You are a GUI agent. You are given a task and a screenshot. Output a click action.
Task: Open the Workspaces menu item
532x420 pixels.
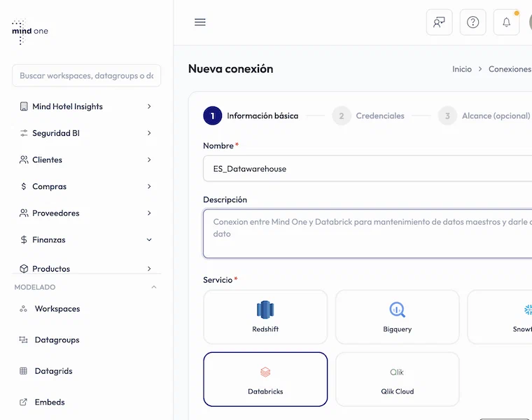tap(57, 309)
